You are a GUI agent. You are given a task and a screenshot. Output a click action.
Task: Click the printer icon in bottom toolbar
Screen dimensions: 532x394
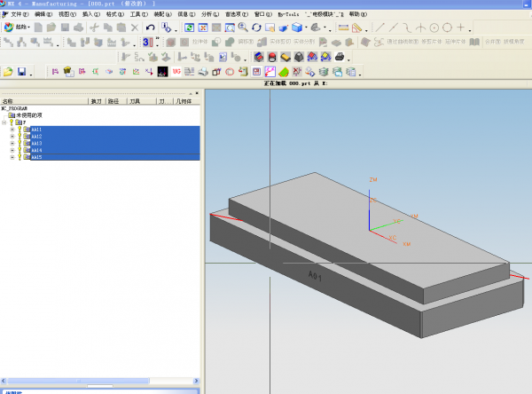[x=203, y=72]
